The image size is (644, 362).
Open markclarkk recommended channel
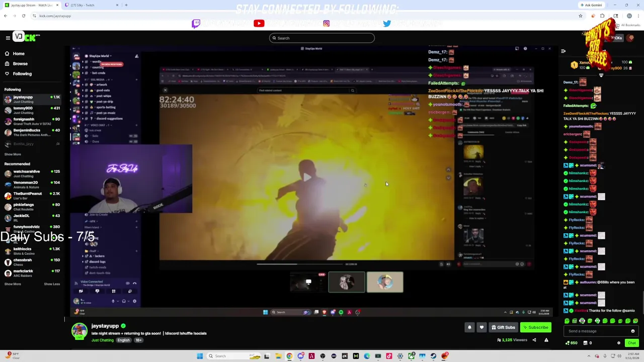32,273
